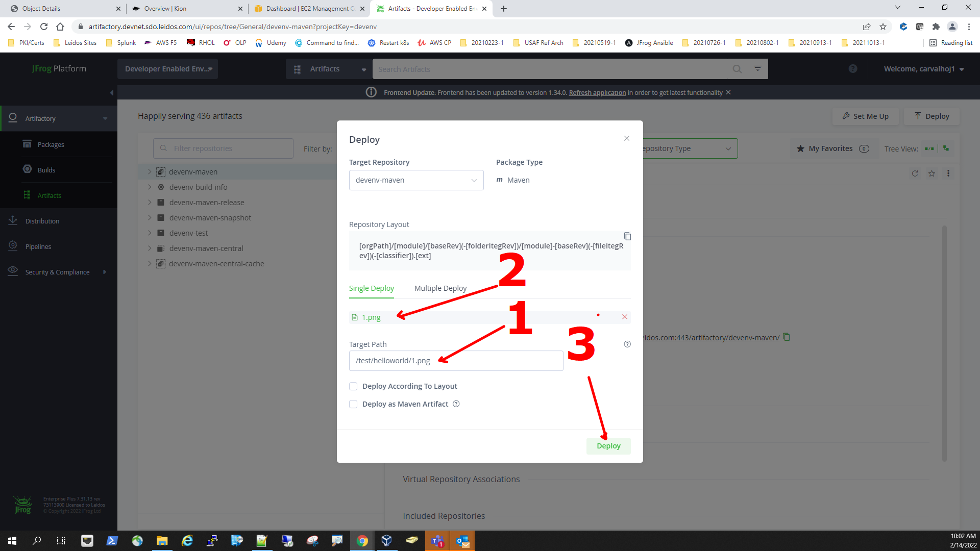Open the Outlook icon in taskbar

point(462,541)
